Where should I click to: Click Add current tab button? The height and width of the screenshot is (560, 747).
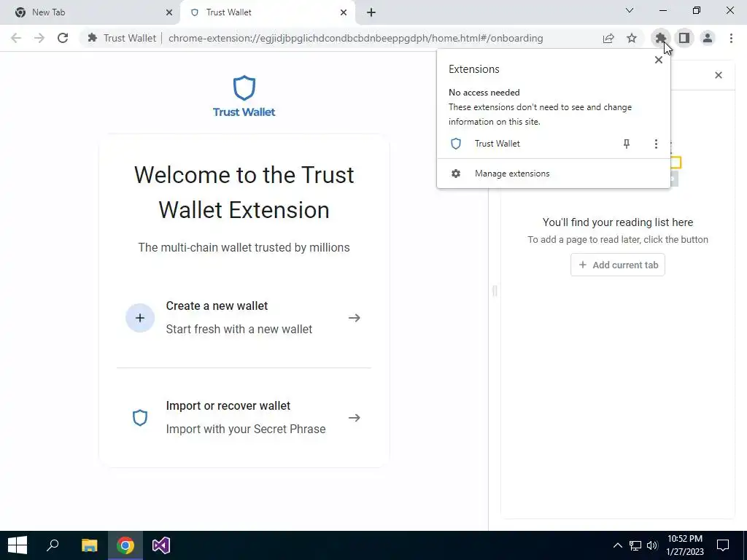point(618,265)
